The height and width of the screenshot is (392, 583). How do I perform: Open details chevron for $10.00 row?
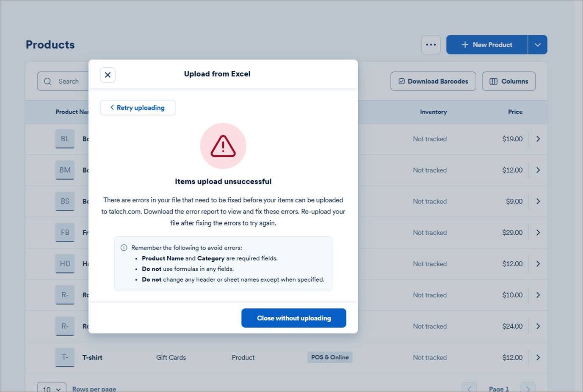point(538,295)
